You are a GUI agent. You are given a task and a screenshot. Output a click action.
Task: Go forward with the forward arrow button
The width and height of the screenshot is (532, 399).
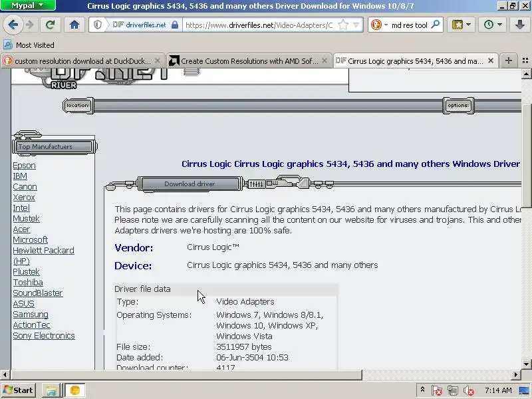[x=30, y=25]
